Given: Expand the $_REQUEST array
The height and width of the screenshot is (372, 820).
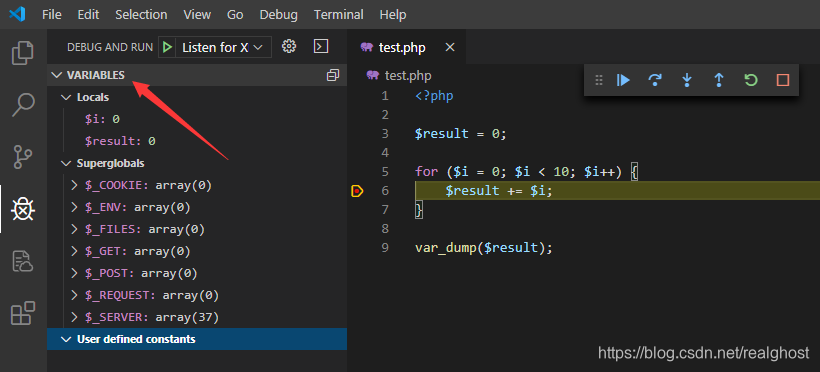Looking at the screenshot, I should [x=75, y=295].
